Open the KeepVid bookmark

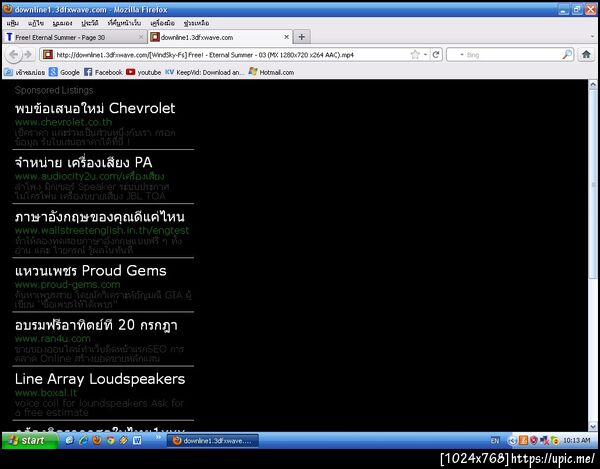[204, 72]
